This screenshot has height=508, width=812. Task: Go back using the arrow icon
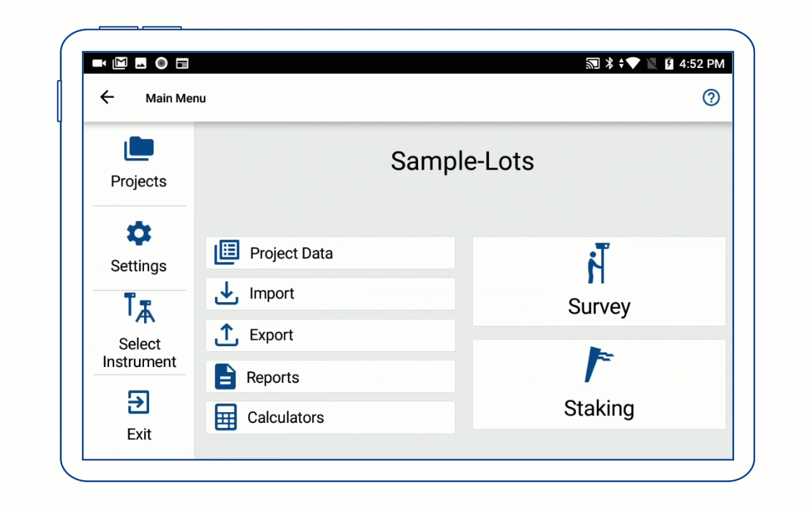107,97
